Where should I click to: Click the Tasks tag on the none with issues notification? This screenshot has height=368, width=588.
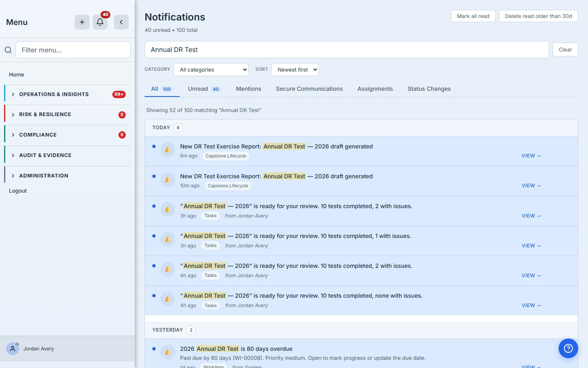[x=211, y=305]
